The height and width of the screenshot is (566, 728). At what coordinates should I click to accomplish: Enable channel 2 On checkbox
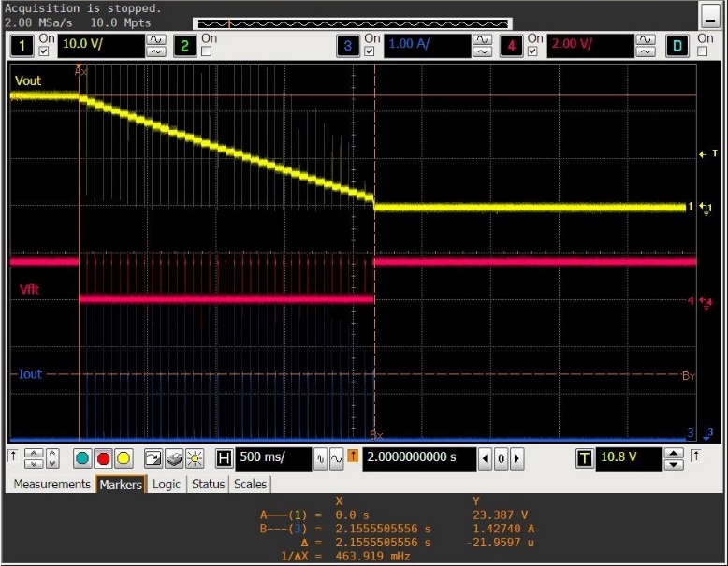pyautogui.click(x=207, y=51)
